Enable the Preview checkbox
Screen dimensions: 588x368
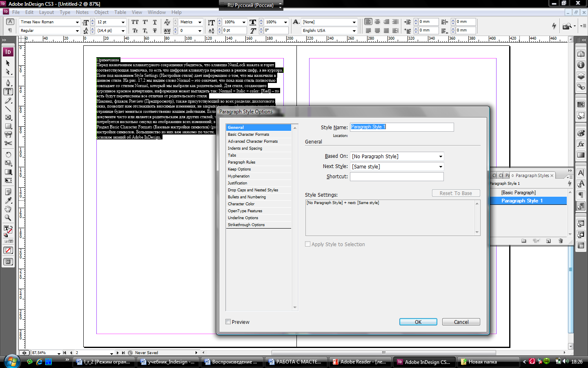228,322
